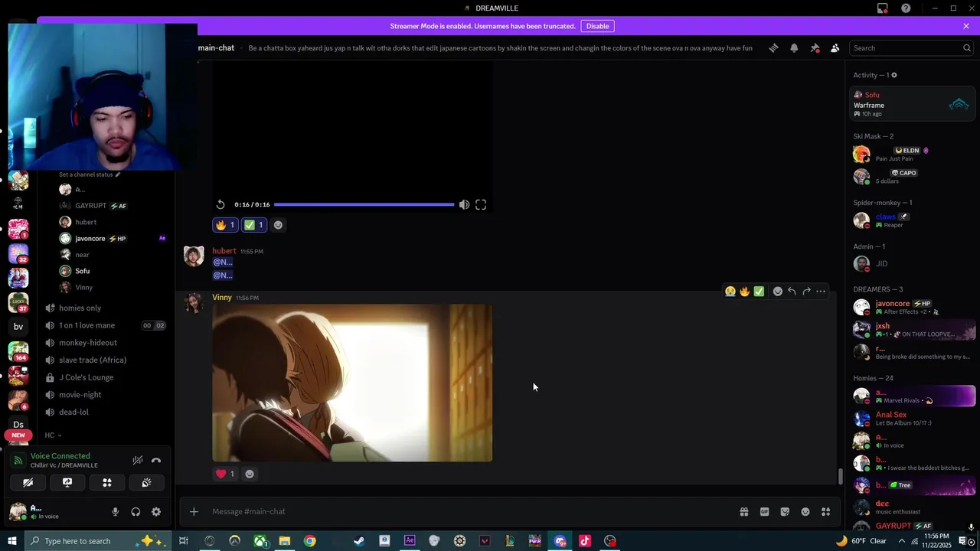Forward Vinny's message
Screen dimensions: 980x551
click(806, 291)
